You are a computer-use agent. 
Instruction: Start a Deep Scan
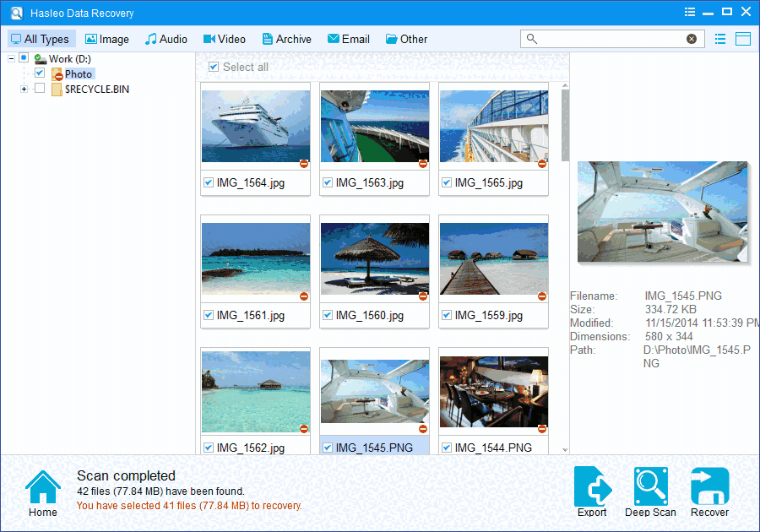(x=650, y=488)
